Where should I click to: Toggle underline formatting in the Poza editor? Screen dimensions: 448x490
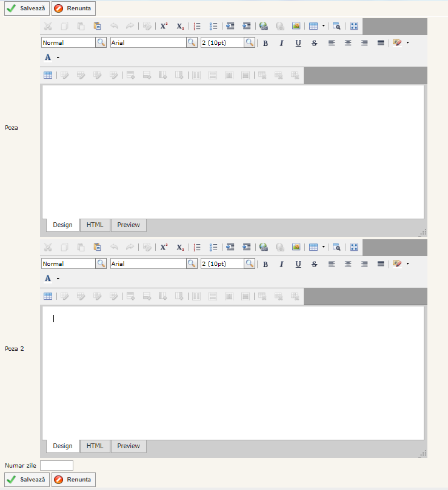(x=298, y=43)
